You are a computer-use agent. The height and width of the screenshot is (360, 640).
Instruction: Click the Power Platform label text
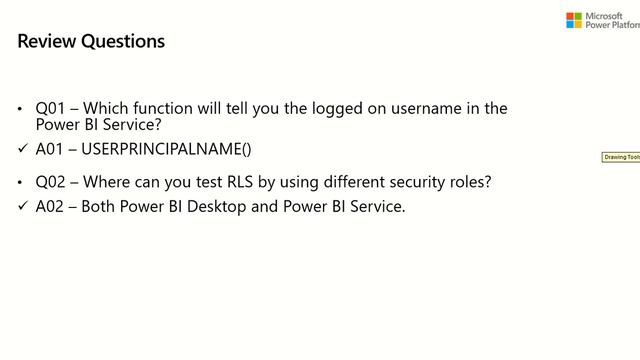[613, 25]
